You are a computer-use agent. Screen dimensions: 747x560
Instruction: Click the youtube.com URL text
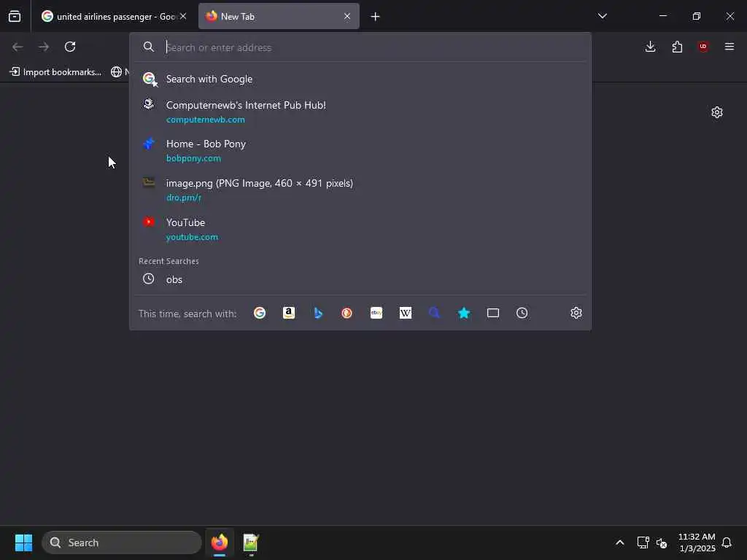(x=192, y=237)
